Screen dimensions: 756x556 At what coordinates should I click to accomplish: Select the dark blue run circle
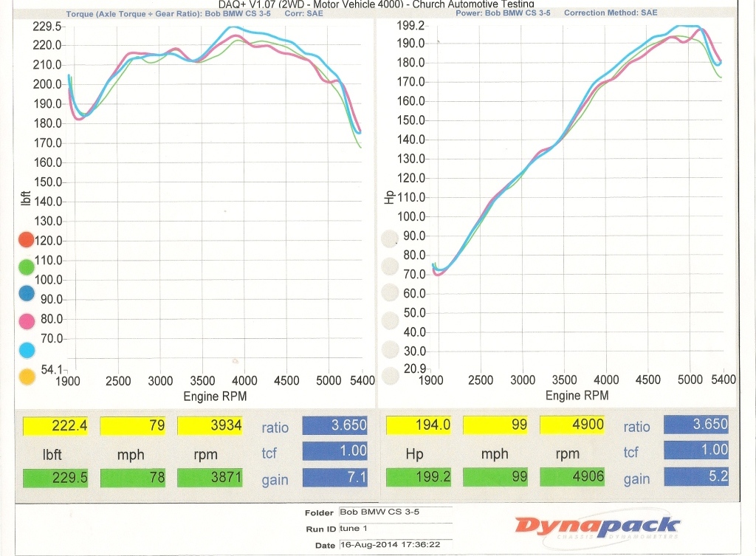(26, 293)
